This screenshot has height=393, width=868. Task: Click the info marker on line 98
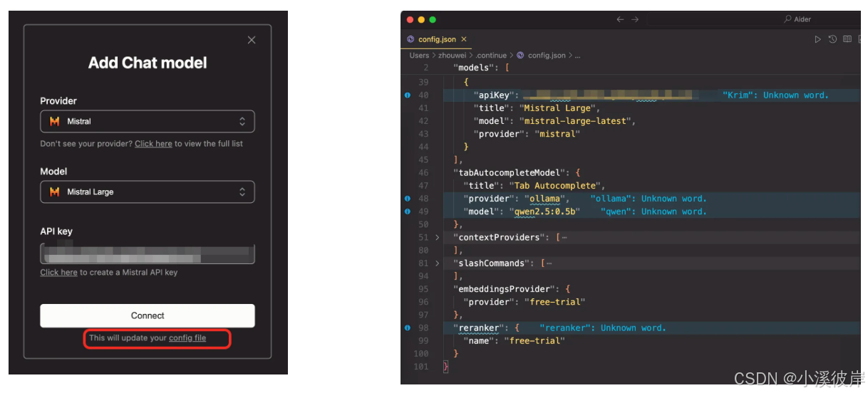tap(408, 328)
